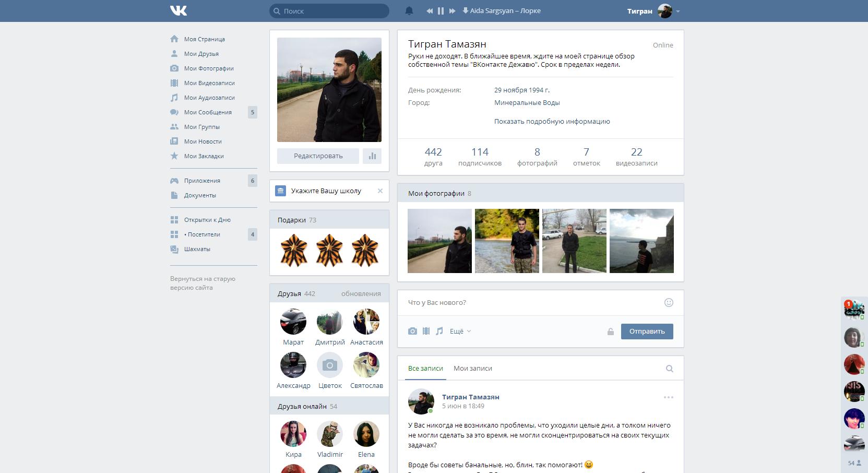Pause the playing audio track
The width and height of the screenshot is (868, 473).
[441, 10]
